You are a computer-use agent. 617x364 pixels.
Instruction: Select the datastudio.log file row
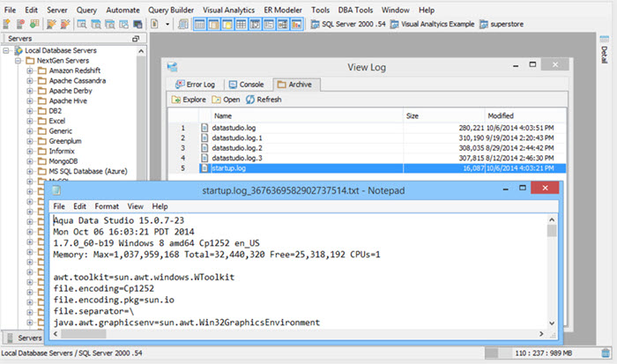368,128
